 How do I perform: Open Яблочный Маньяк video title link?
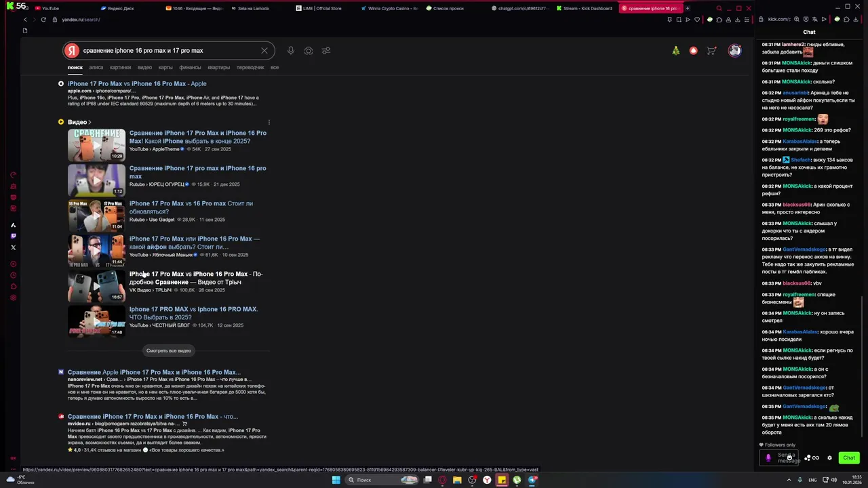tap(195, 243)
